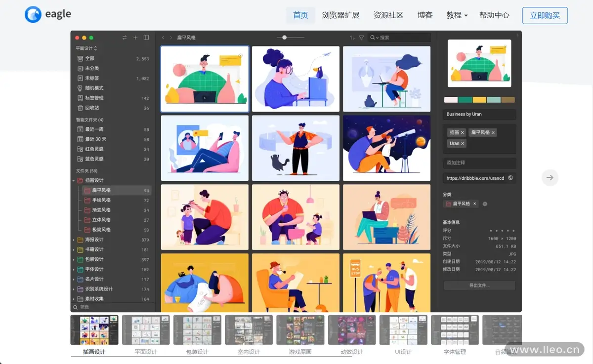Remove the 插画 tag
Viewport: 593px width, 364px height.
coord(463,133)
